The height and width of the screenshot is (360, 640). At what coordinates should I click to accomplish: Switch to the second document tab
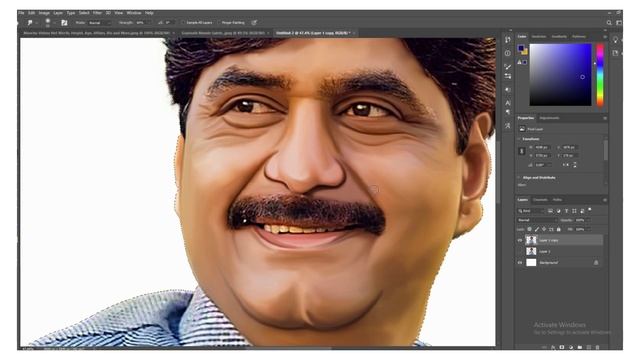(x=224, y=33)
